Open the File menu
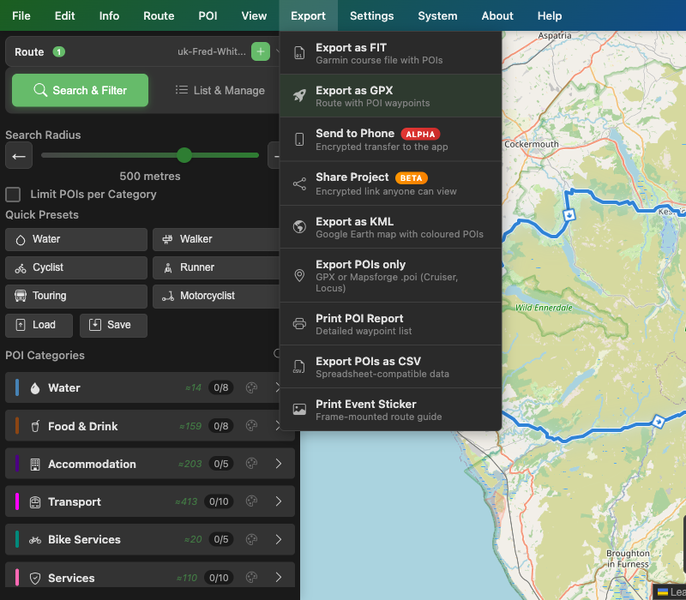Screen dimensions: 686x600 click(21, 16)
